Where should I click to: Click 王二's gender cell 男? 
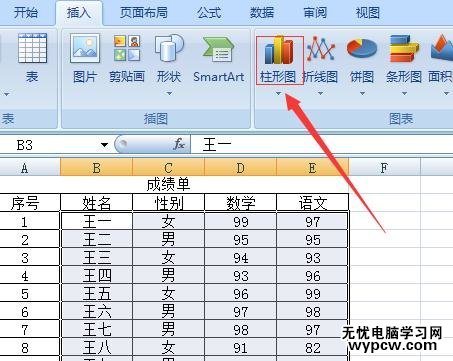168,239
